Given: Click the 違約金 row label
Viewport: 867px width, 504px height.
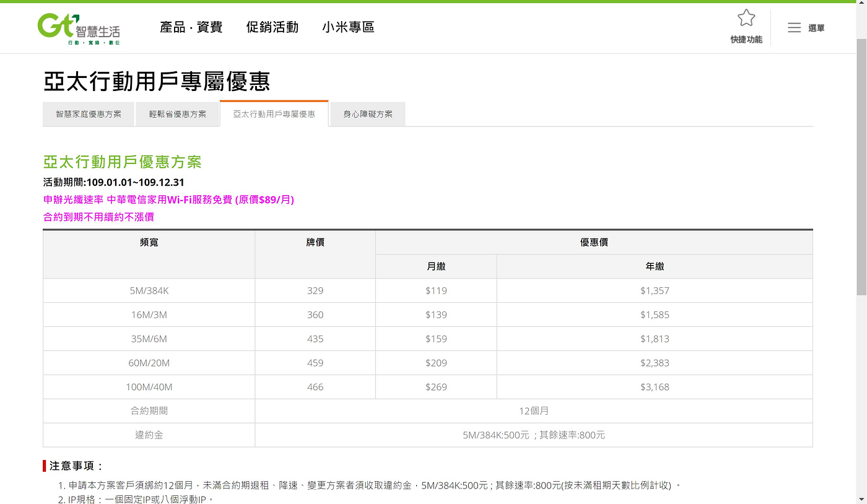Looking at the screenshot, I should coord(149,435).
